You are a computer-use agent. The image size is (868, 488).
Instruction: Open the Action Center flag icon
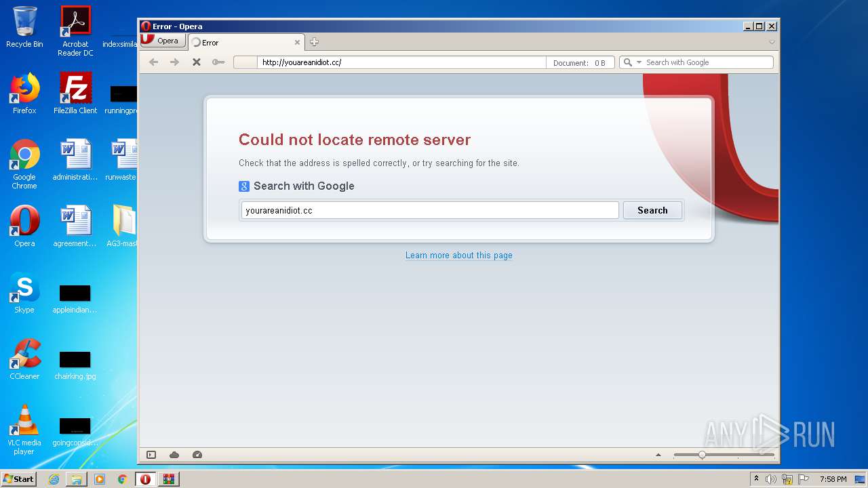(x=804, y=479)
